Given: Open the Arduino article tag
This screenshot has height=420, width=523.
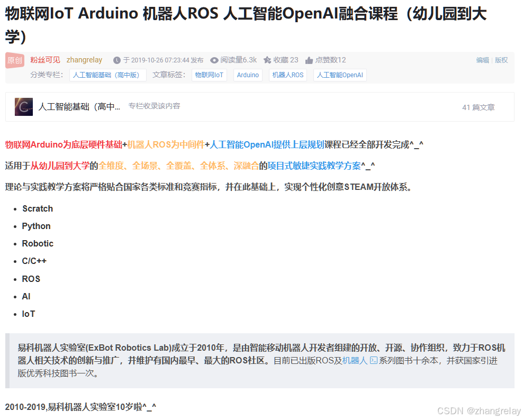Looking at the screenshot, I should pyautogui.click(x=248, y=75).
